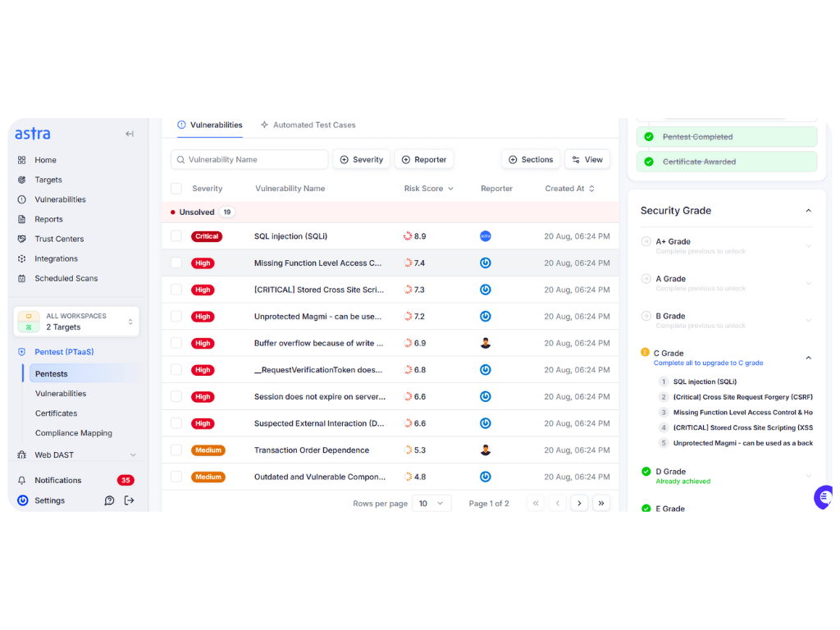Expand the A+ Grade section
This screenshot has width=840, height=630.
pyautogui.click(x=808, y=246)
